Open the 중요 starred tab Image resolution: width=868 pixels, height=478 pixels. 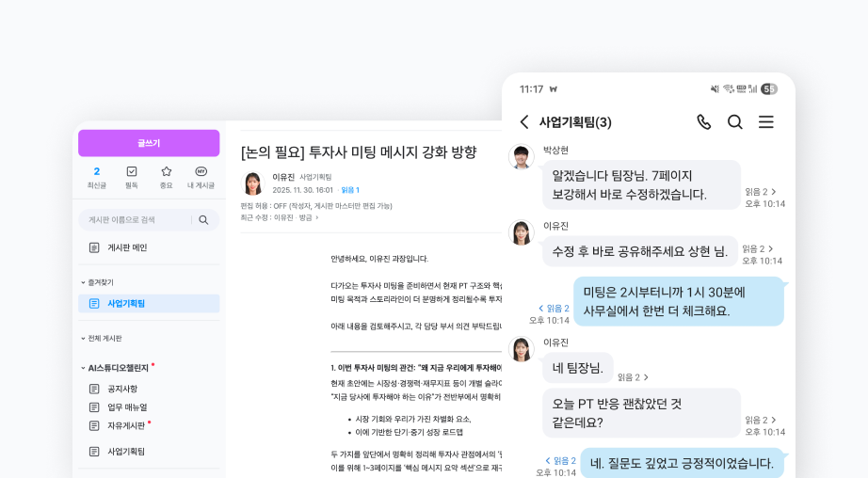[166, 178]
